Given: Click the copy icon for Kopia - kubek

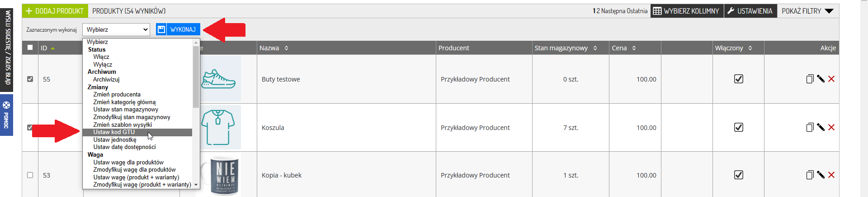Looking at the screenshot, I should pyautogui.click(x=810, y=175).
